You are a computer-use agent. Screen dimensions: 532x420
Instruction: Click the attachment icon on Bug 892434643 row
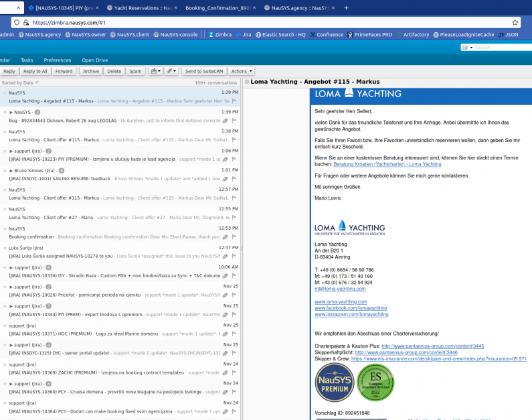[x=225, y=121]
